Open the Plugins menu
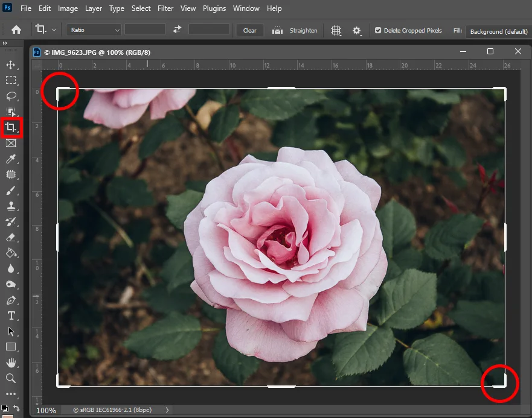The width and height of the screenshot is (532, 418). (x=214, y=8)
